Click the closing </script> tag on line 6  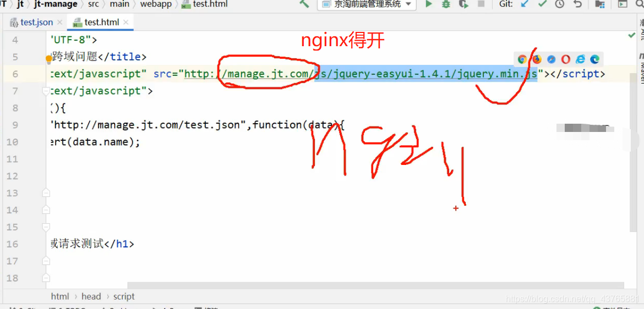point(577,74)
